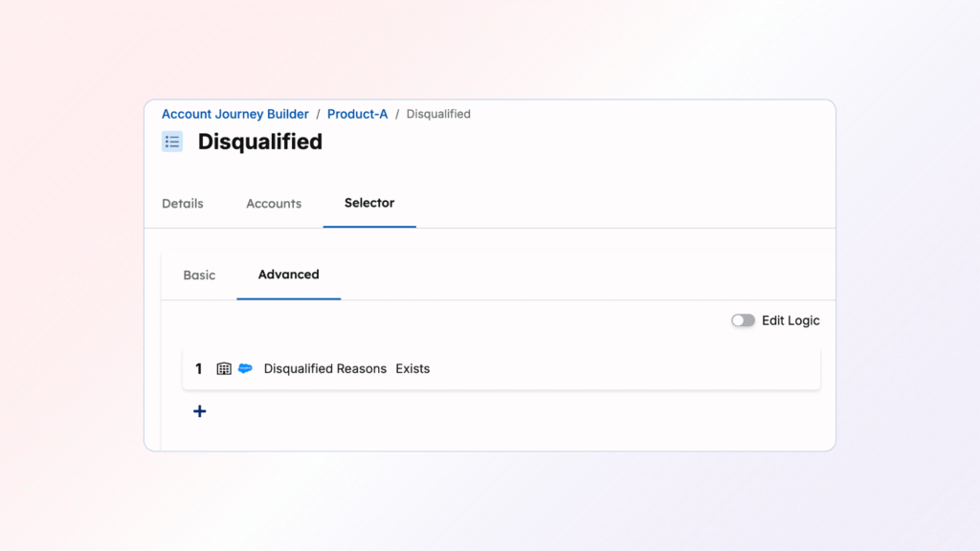Screen dimensions: 980x551
Task: Click the table grid icon in rule 1
Action: (224, 368)
